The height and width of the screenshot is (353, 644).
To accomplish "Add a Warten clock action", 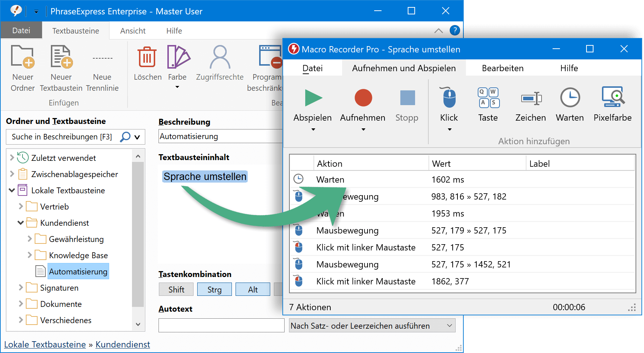I will 570,97.
